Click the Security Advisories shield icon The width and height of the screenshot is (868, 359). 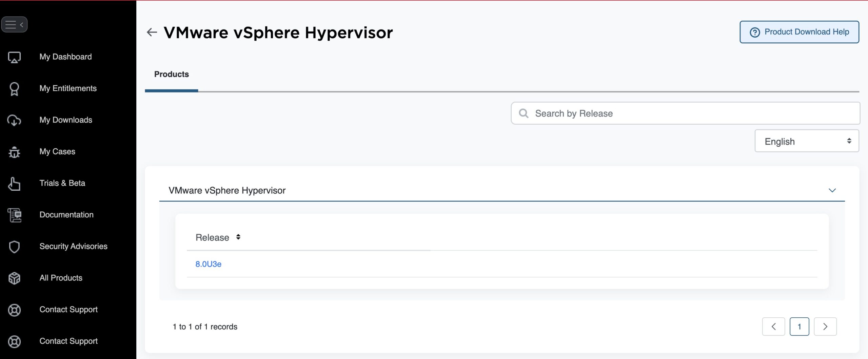(x=14, y=247)
